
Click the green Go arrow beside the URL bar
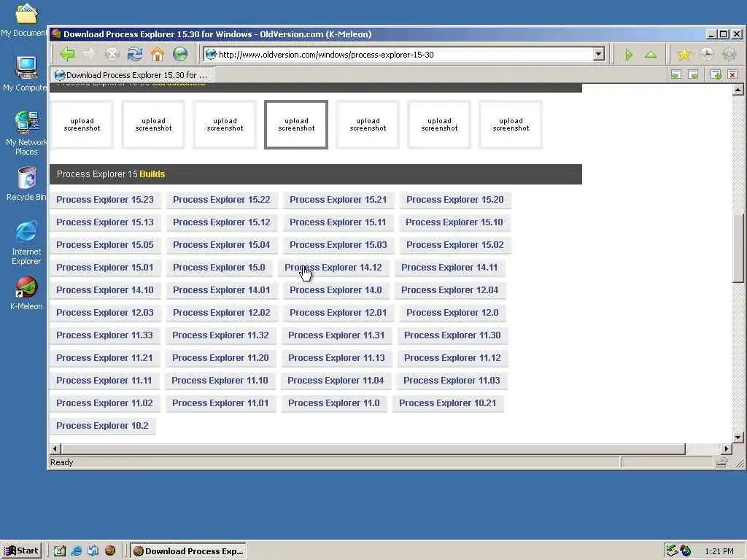click(628, 55)
